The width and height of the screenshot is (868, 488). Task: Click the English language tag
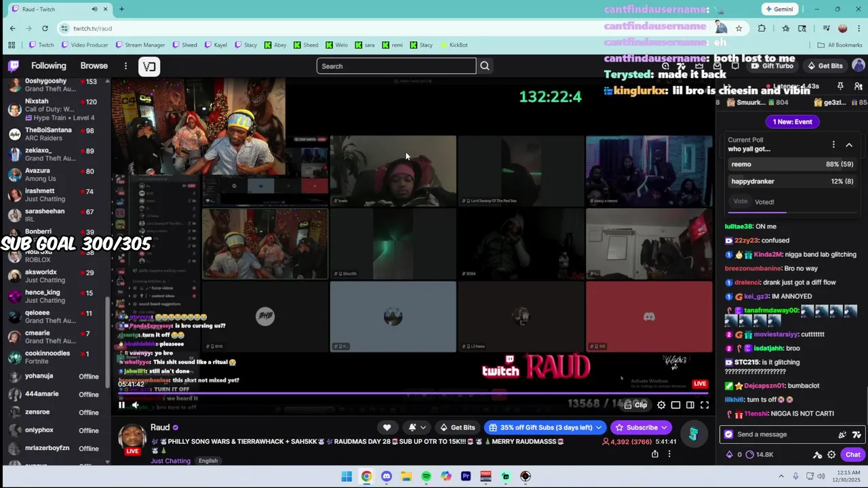pos(208,461)
